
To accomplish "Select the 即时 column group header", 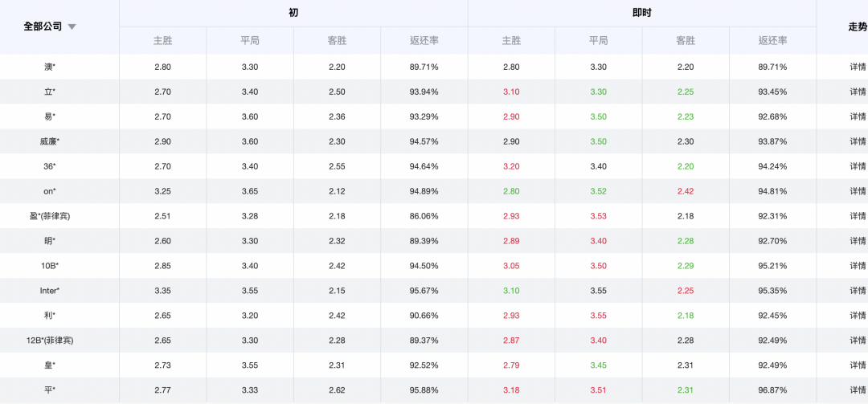I will coord(642,13).
